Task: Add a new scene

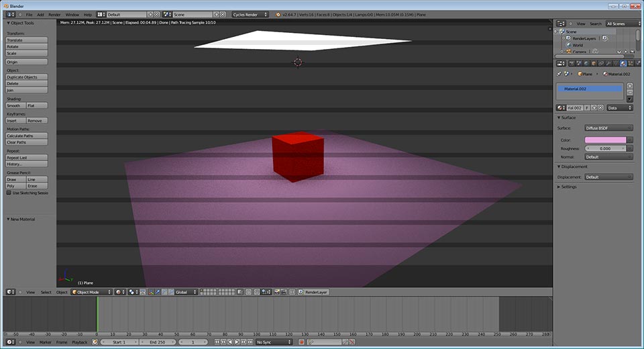Action: click(217, 14)
